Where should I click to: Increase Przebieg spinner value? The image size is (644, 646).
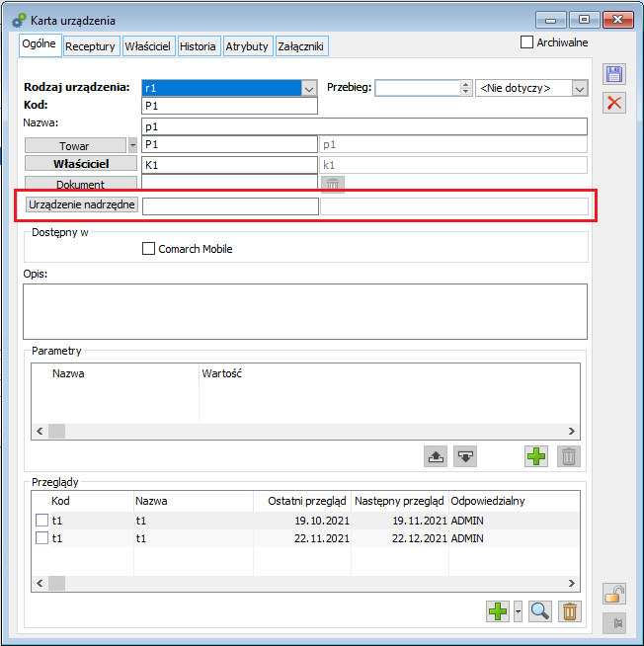point(465,85)
